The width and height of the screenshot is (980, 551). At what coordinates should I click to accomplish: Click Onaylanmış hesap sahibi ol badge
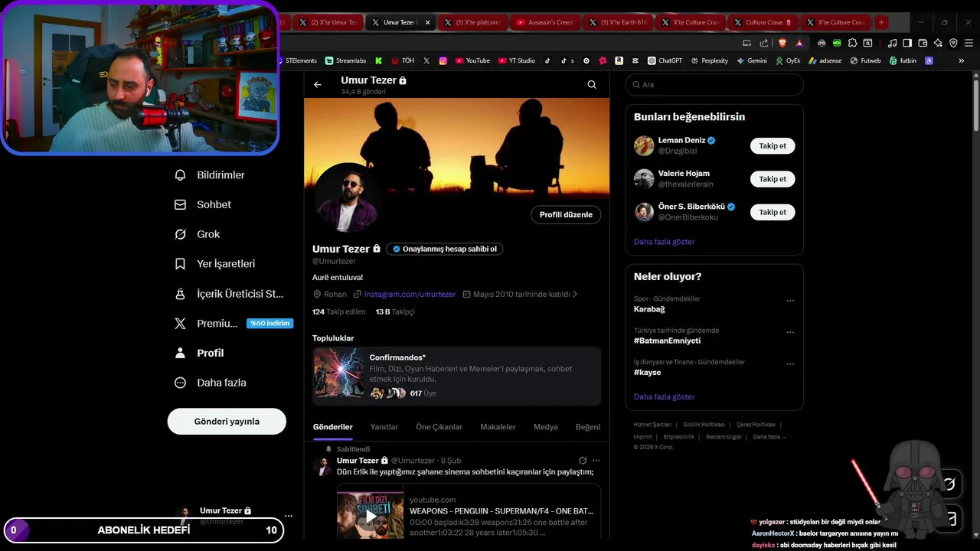click(x=444, y=249)
